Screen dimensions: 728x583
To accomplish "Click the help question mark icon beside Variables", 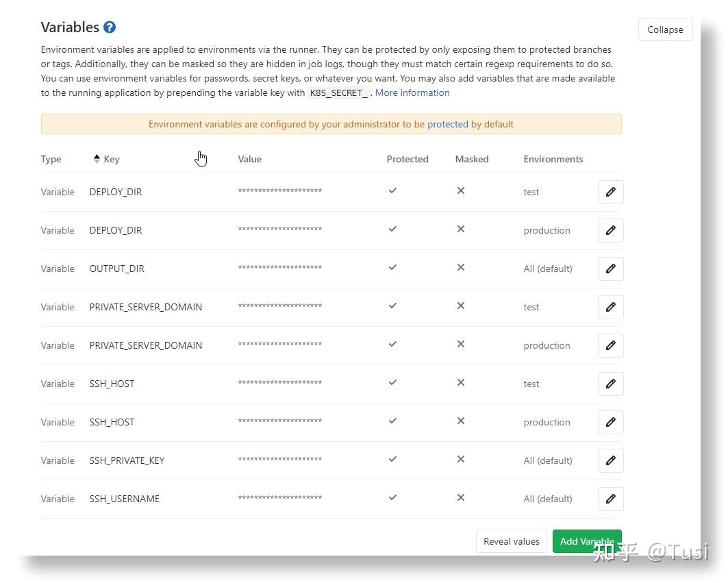I will pos(110,27).
